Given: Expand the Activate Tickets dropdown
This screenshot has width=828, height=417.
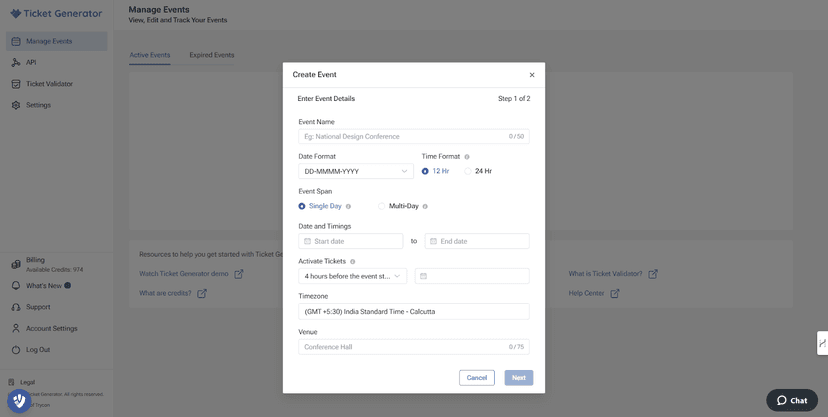Looking at the screenshot, I should click(x=352, y=276).
